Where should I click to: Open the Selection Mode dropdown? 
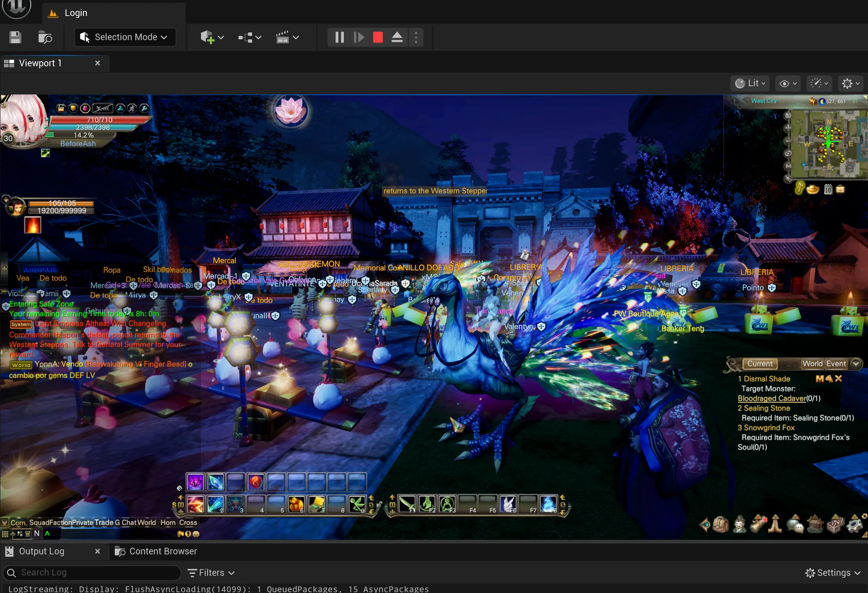(x=125, y=37)
